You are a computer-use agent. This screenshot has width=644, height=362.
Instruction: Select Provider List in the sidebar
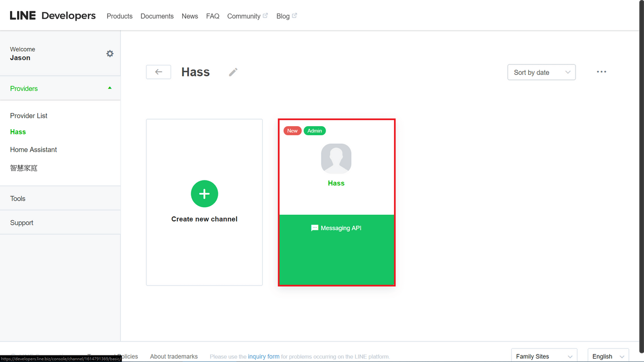pyautogui.click(x=29, y=116)
